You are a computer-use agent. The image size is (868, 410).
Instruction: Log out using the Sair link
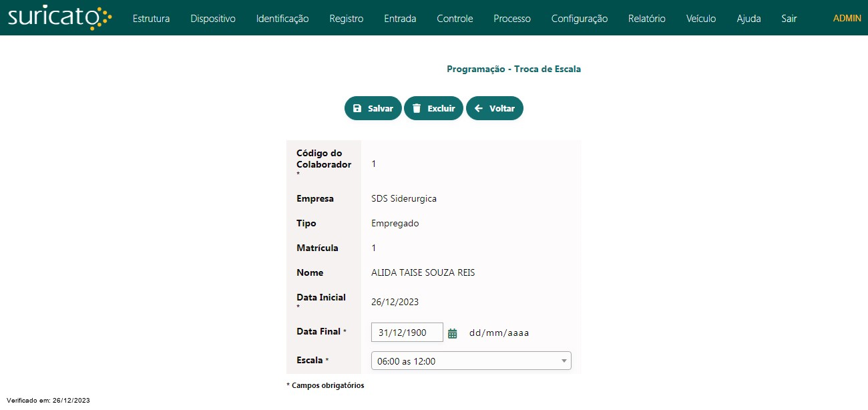[x=789, y=19]
